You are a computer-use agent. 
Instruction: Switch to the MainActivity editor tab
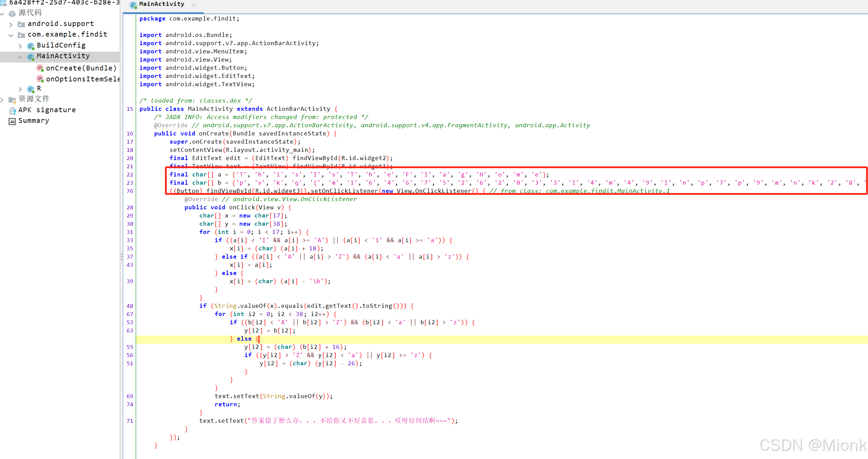point(161,4)
